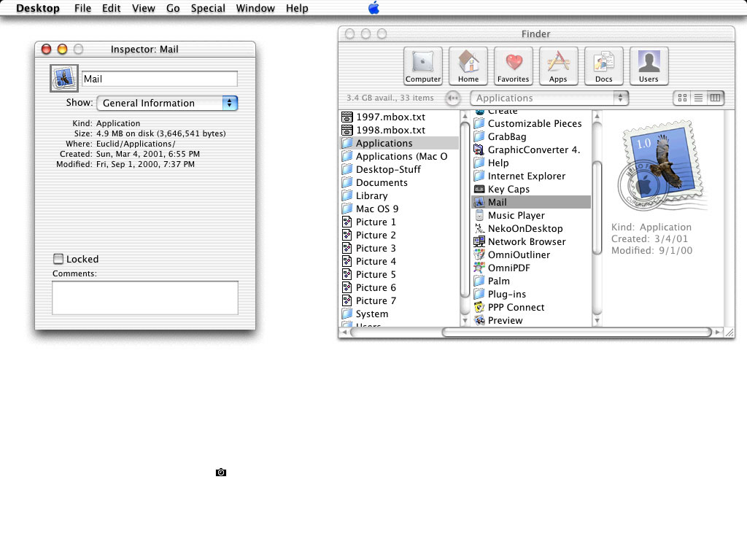Image resolution: width=747 pixels, height=560 pixels.
Task: Open the View menu
Action: pos(144,8)
